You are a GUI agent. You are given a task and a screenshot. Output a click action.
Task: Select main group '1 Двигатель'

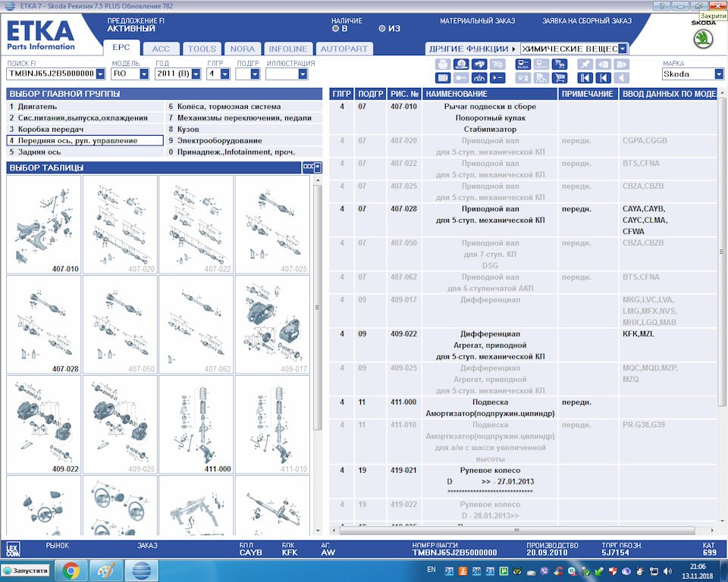click(x=85, y=106)
